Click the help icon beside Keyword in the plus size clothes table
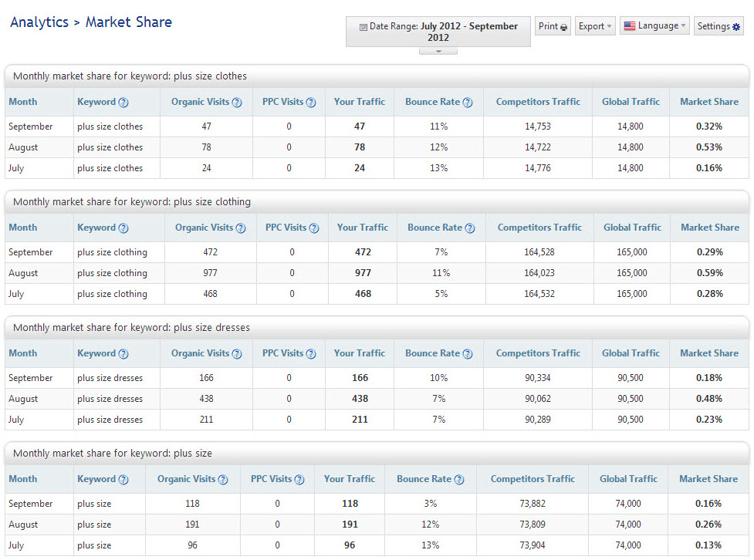 123,103
